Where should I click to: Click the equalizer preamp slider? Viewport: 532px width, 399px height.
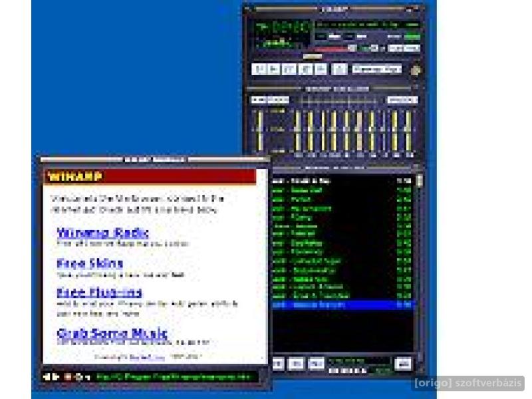coord(260,130)
